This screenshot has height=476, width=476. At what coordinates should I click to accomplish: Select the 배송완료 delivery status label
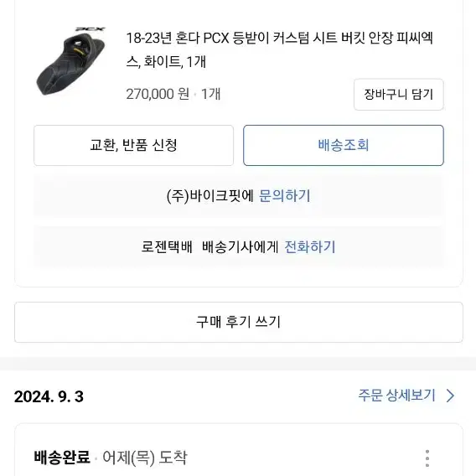pyautogui.click(x=62, y=458)
